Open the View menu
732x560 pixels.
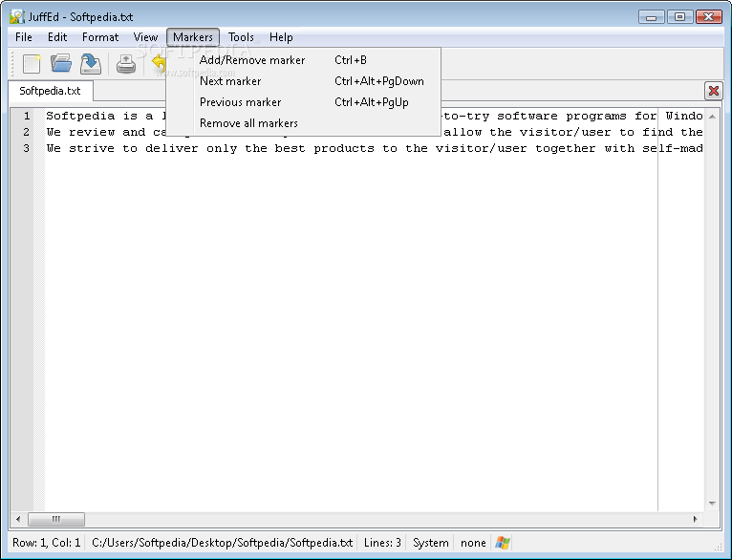[145, 37]
